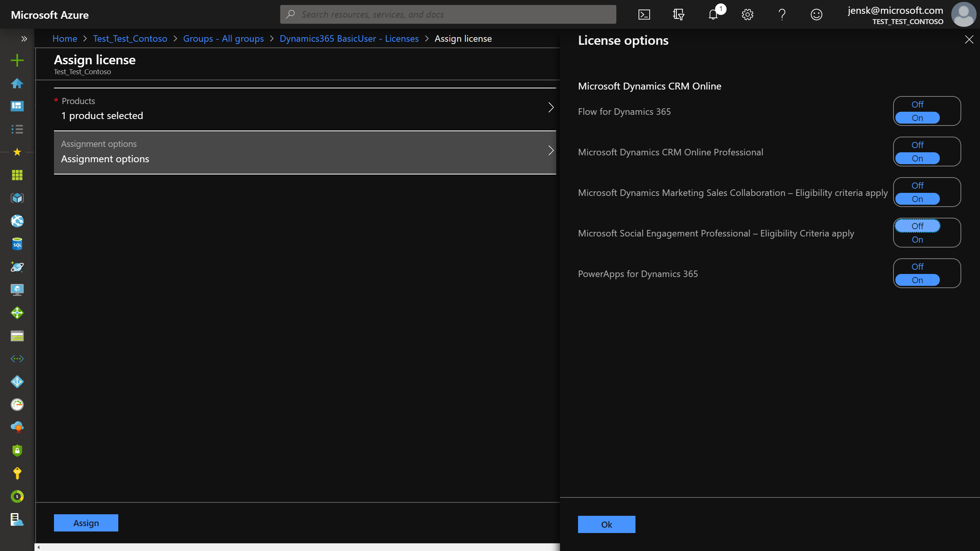
Task: Open Virtual networks icon
Action: (x=17, y=359)
